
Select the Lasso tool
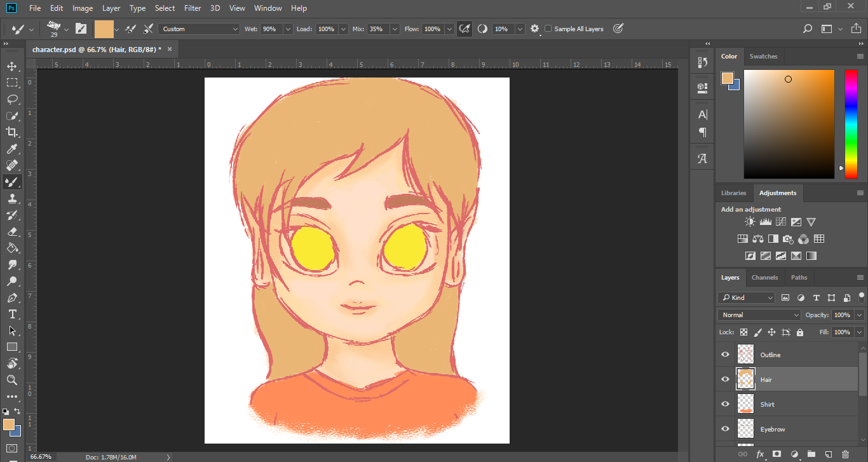12,99
